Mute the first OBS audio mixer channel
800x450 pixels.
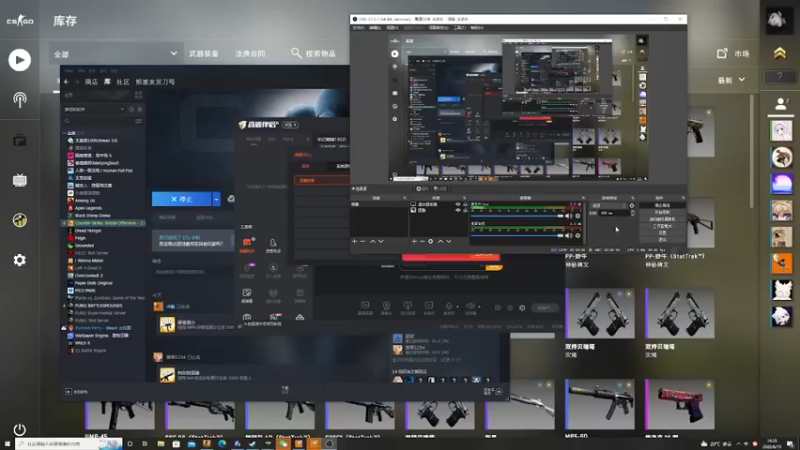pyautogui.click(x=568, y=216)
